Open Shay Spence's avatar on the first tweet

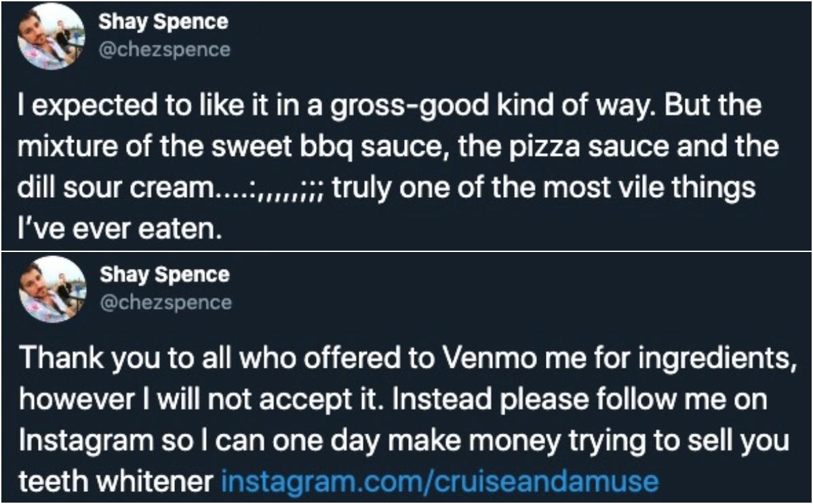coord(51,37)
